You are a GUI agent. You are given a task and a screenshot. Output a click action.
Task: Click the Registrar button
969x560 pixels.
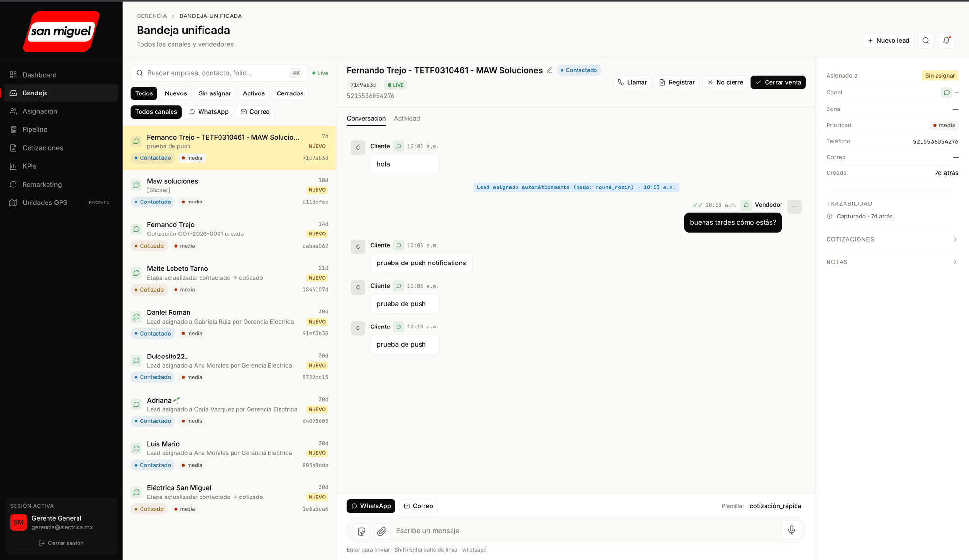[x=677, y=82]
